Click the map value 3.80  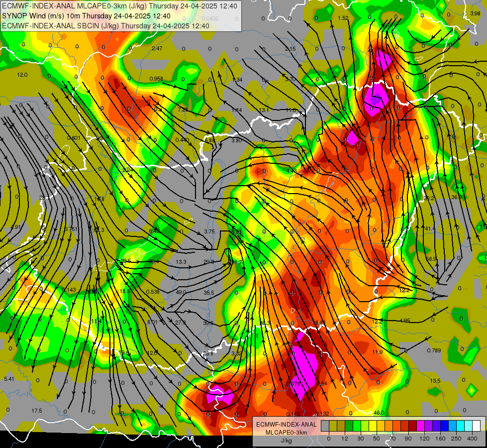click(236, 140)
